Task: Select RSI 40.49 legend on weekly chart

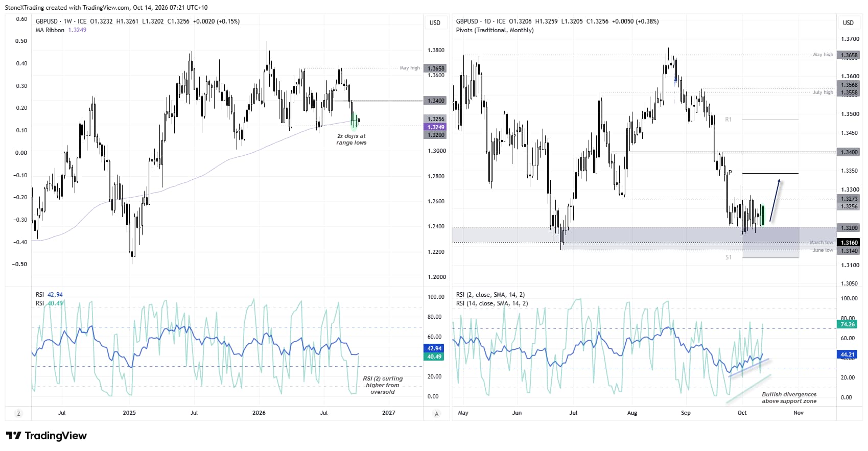Action: [49, 303]
